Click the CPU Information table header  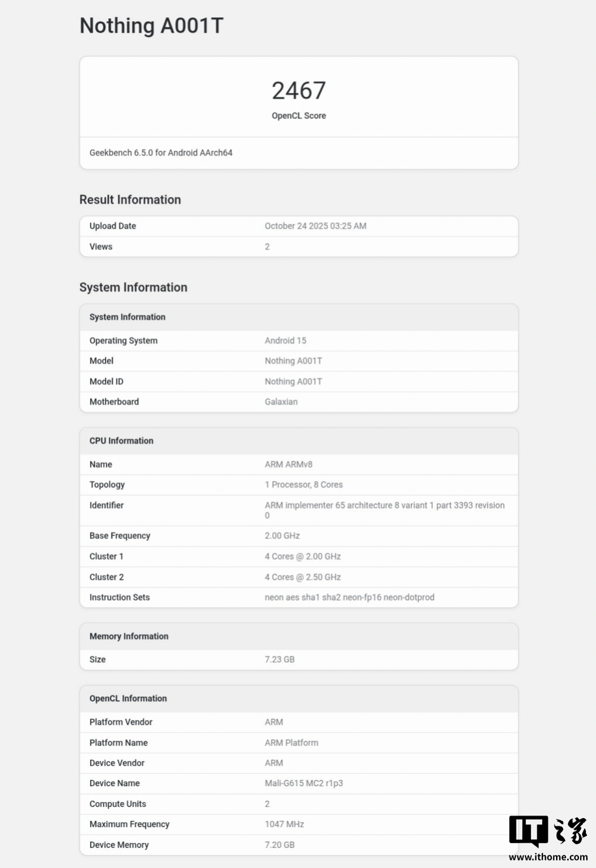tap(121, 441)
